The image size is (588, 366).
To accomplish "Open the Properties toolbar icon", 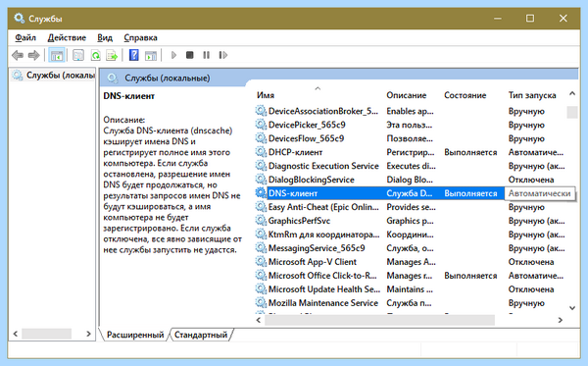I will coord(78,56).
